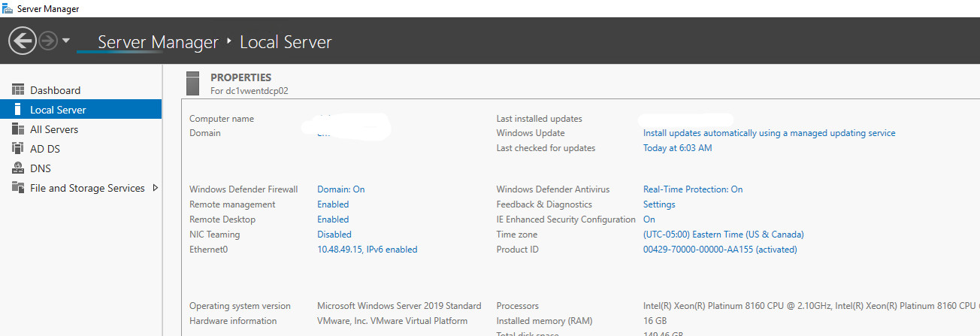
Task: Toggle IE Enhanced Security Configuration On link
Action: (649, 219)
